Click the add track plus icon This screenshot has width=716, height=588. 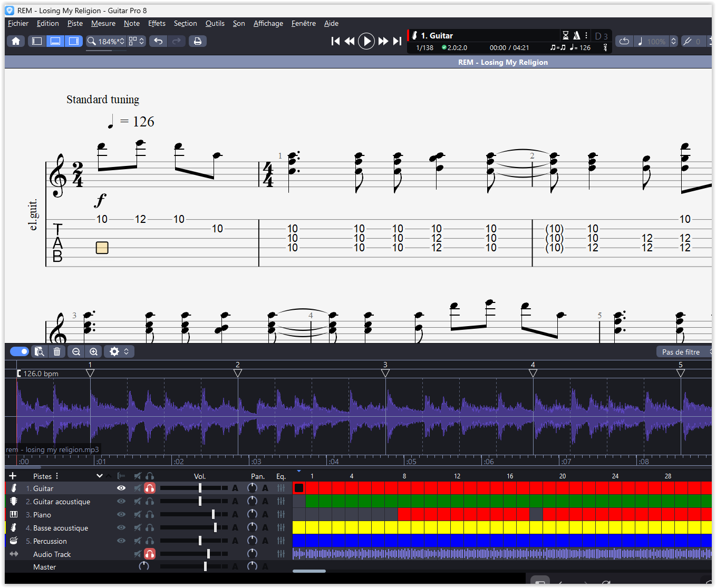(13, 476)
